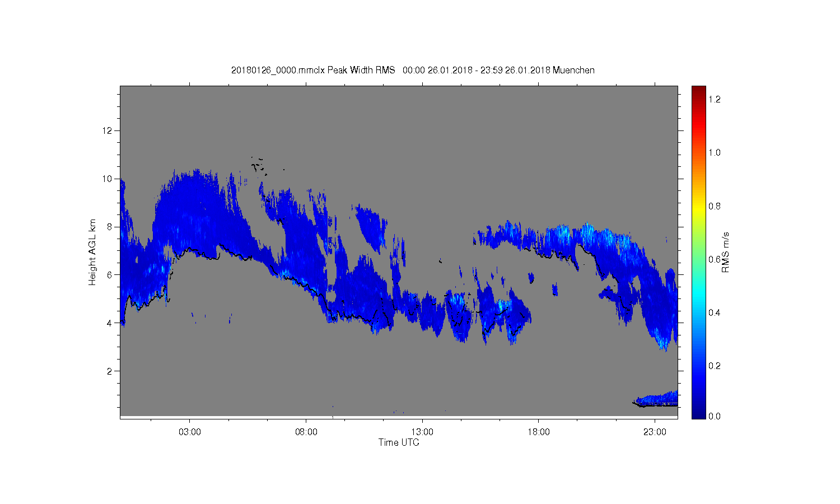
Task: Select the 13:00 time axis tick label
Action: point(422,432)
